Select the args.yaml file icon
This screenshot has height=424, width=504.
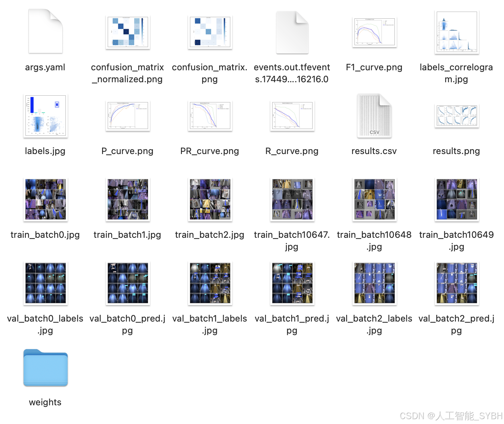45,31
